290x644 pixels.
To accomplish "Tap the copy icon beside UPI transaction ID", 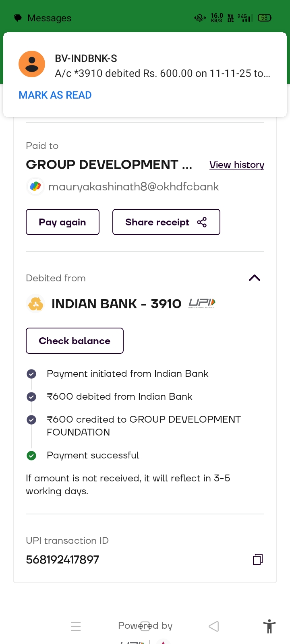I will (x=257, y=559).
